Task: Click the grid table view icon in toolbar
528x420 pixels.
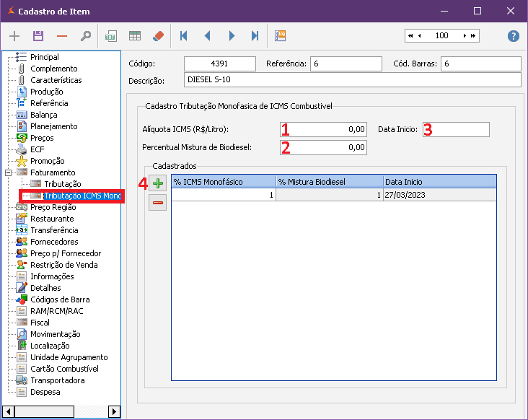Action: click(135, 36)
